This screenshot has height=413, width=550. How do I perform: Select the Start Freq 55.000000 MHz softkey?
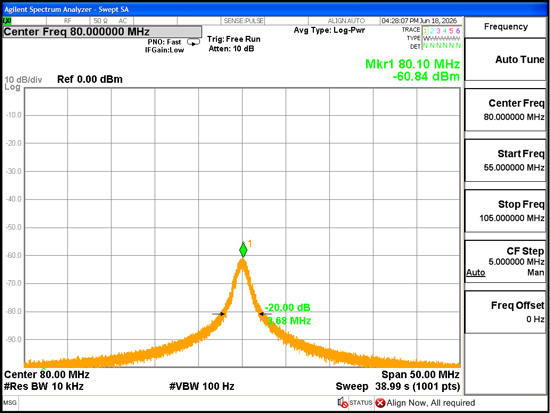click(505, 160)
